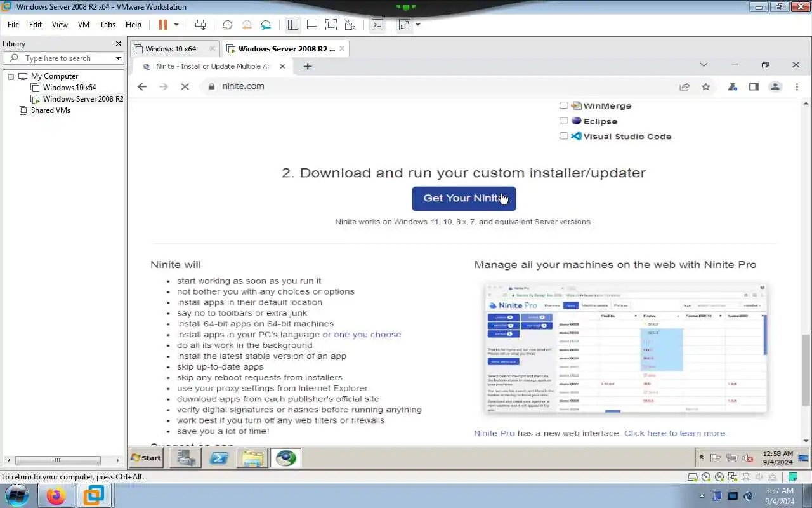Image resolution: width=812 pixels, height=508 pixels.
Task: Follow the 'or one you choose' link
Action: coord(362,335)
